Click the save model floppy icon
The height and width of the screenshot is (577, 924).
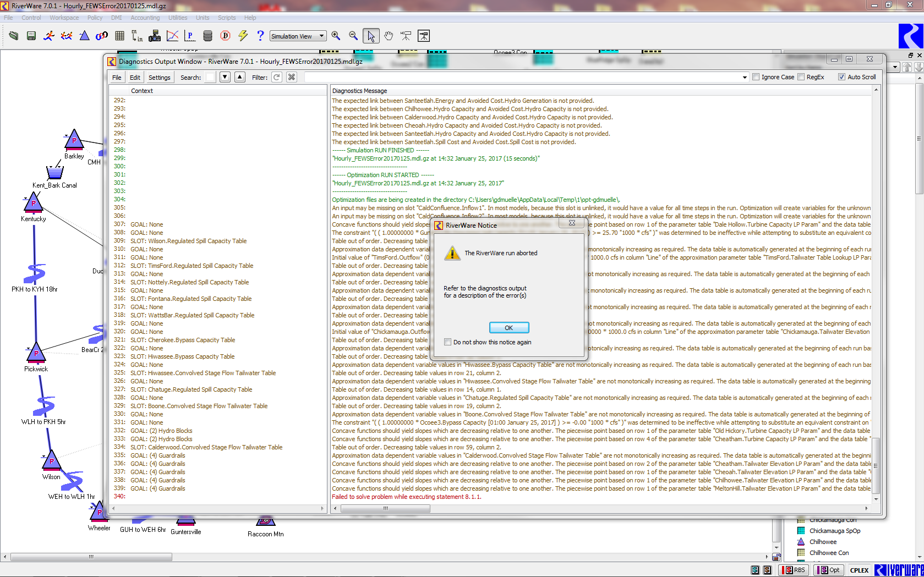click(31, 36)
